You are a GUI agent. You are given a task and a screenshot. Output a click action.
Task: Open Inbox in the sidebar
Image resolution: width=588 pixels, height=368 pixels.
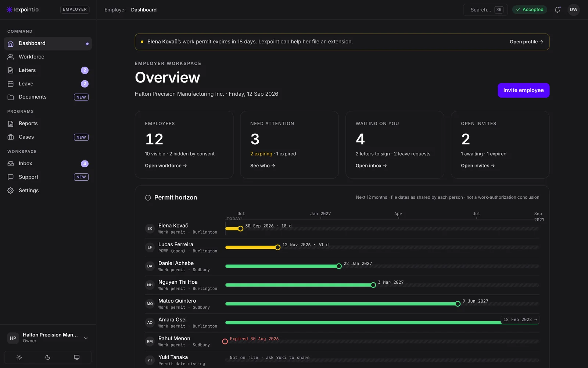click(x=48, y=164)
